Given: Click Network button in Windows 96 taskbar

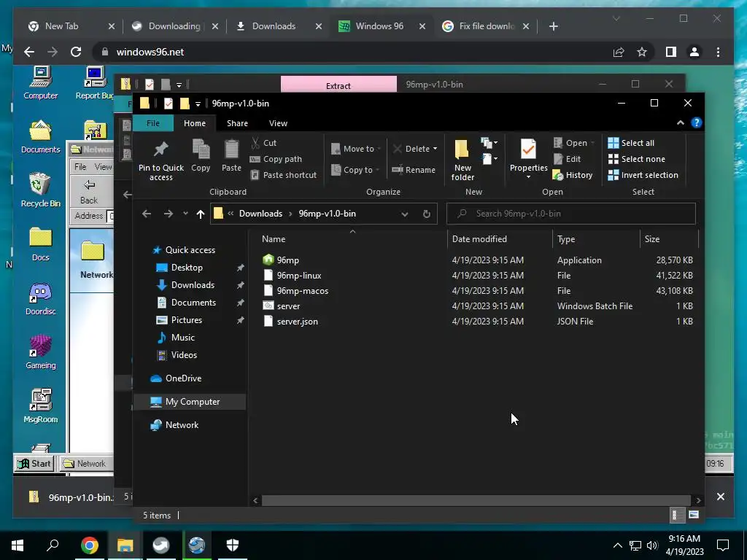Looking at the screenshot, I should point(86,463).
